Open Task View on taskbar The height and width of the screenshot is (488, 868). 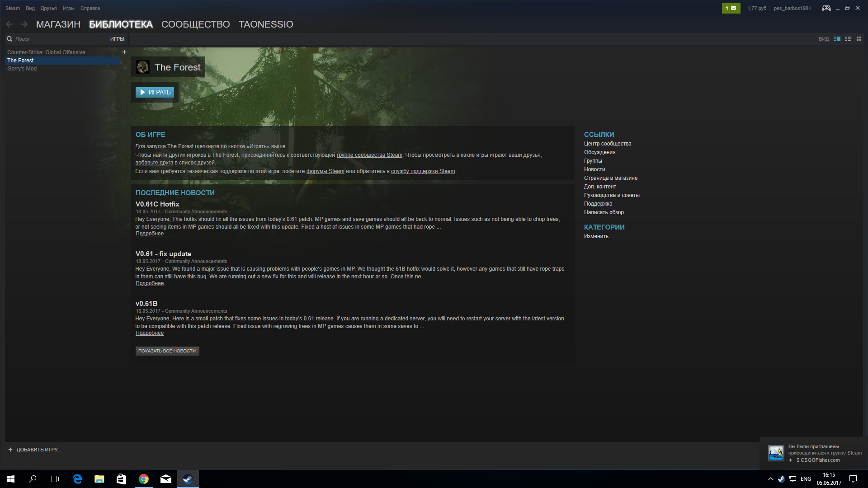point(54,479)
